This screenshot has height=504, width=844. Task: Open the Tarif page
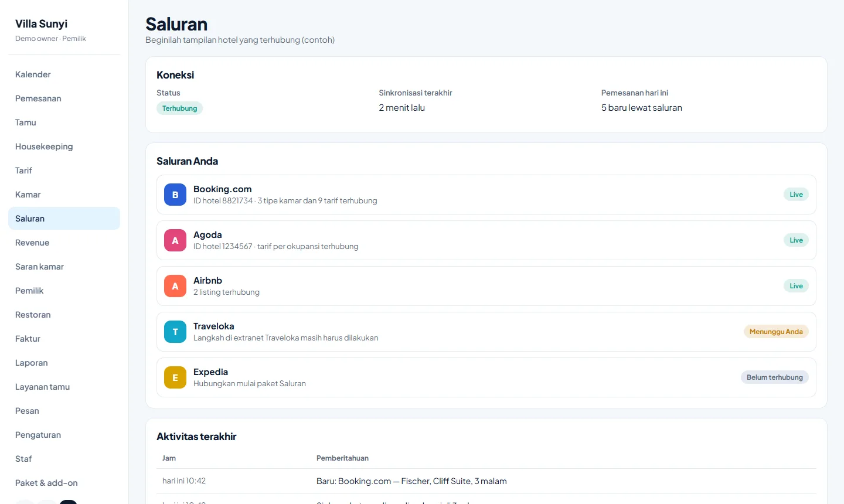[x=64, y=171]
